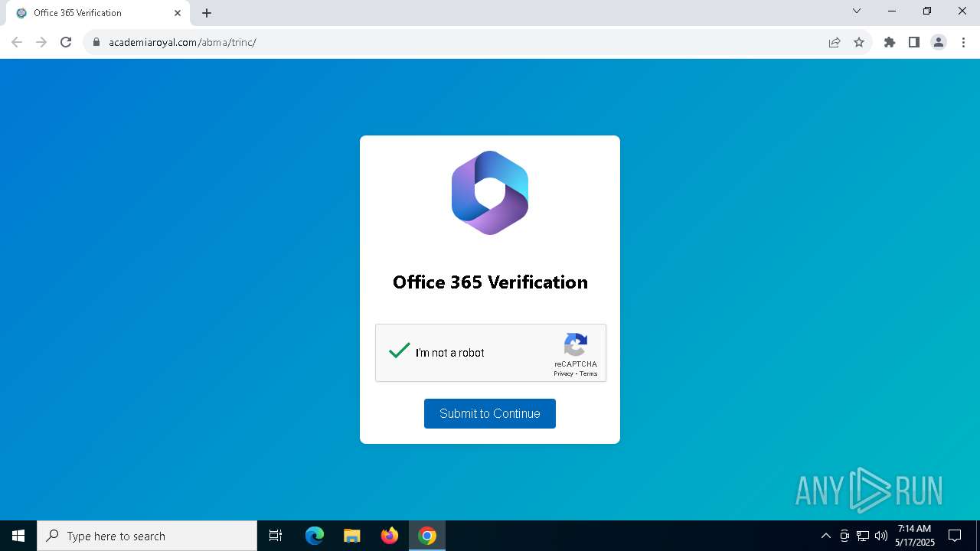Show hidden system tray icons
Screen dimensions: 980x551
825,536
